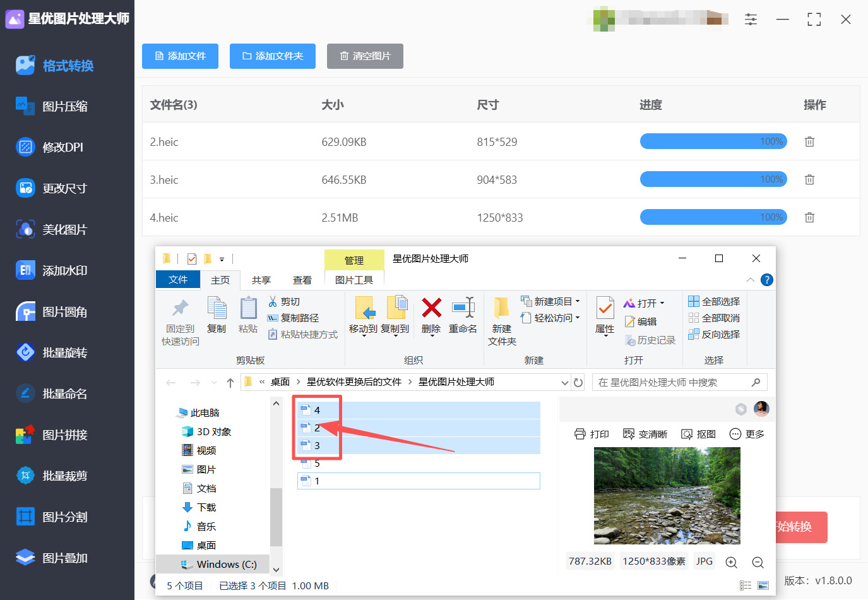Click 新建文件夹 in the ribbon
Screen dimensions: 868x600
[502, 321]
